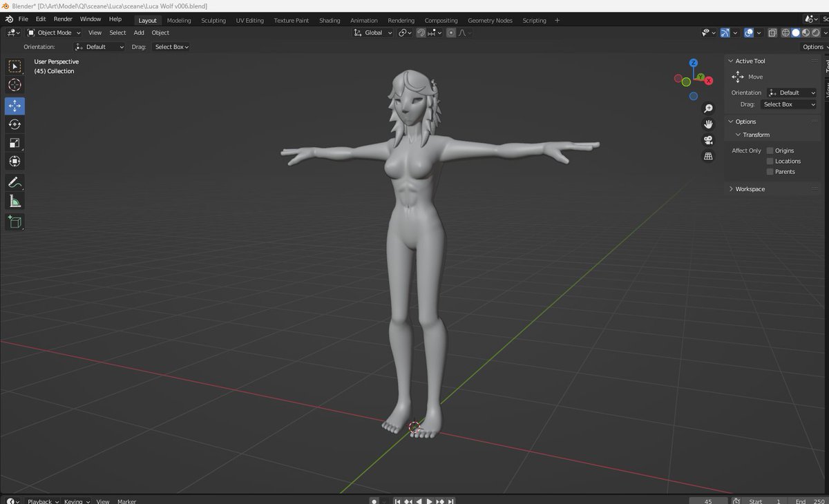The width and height of the screenshot is (829, 504).
Task: Open the editor type selector icon
Action: pyautogui.click(x=12, y=32)
